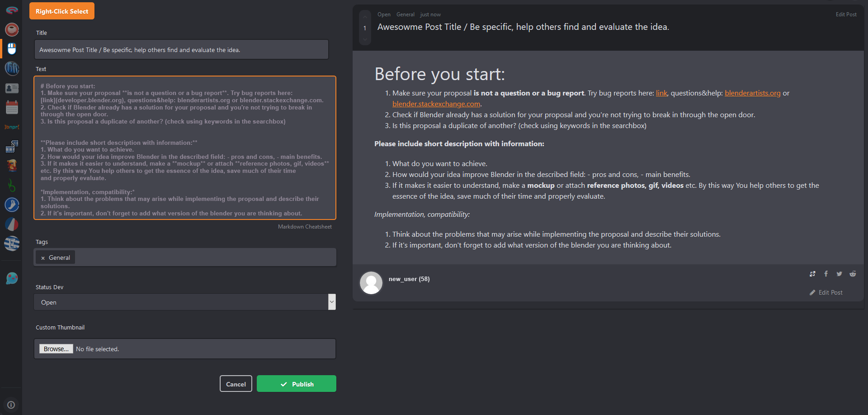Open the French flag circle icon in sidebar
The image size is (868, 415).
(x=12, y=224)
